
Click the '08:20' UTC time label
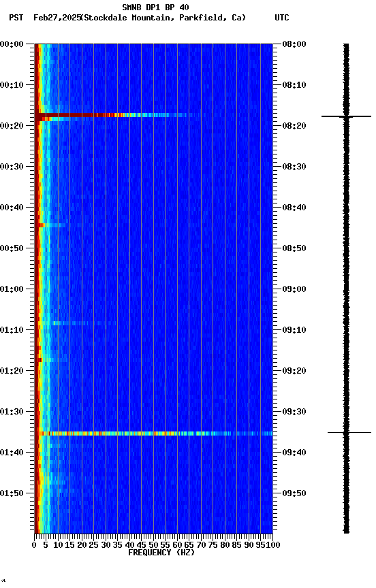point(294,126)
